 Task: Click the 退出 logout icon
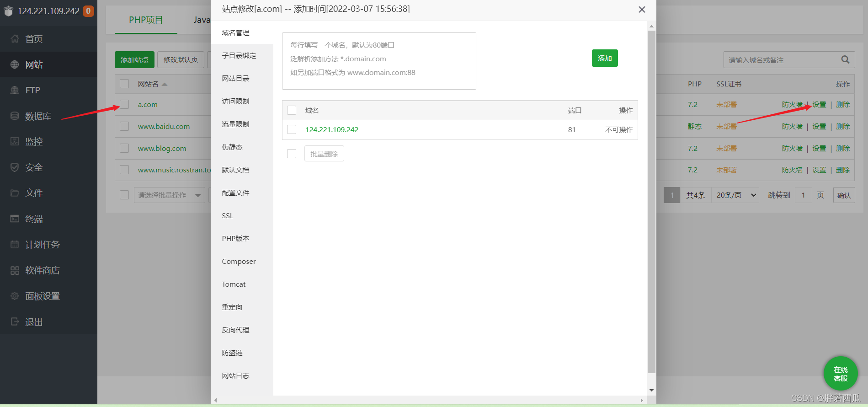click(15, 321)
